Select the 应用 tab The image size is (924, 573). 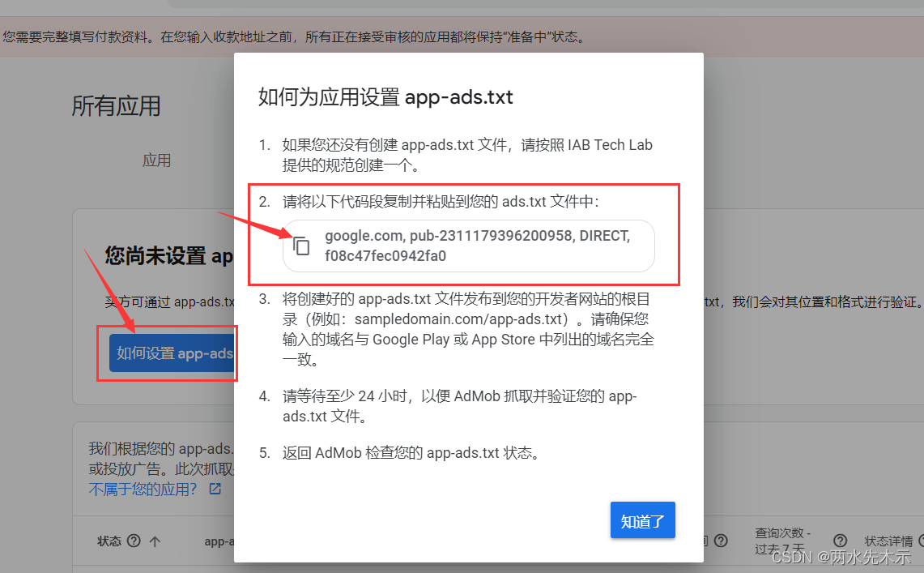point(157,160)
